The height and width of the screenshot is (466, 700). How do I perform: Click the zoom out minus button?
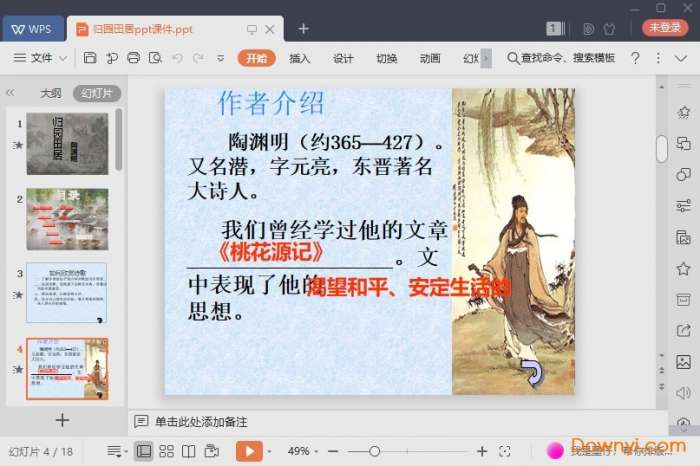pos(333,452)
